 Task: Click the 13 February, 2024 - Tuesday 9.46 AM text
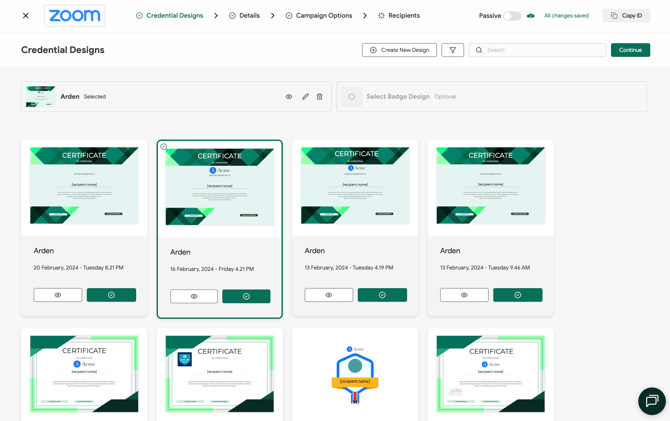pyautogui.click(x=485, y=268)
